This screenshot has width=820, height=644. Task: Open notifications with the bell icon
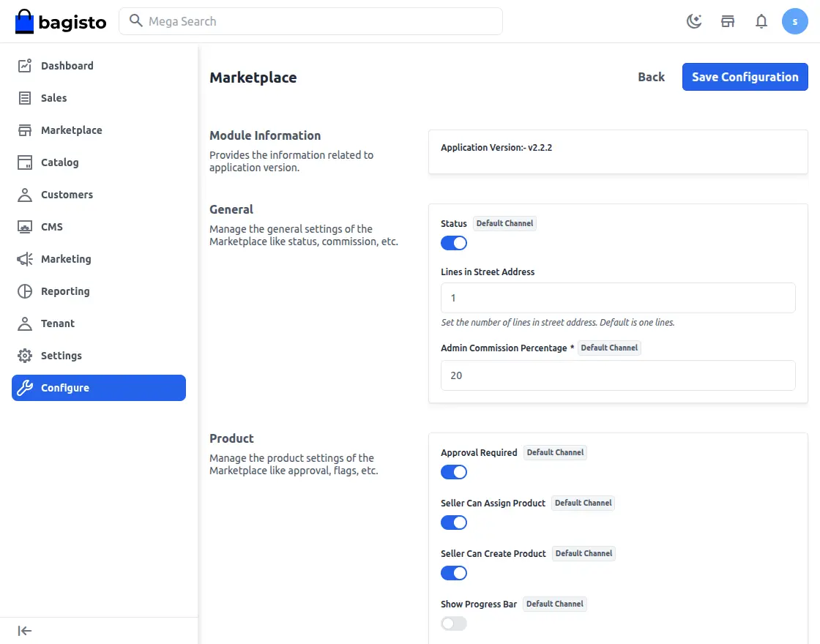tap(761, 21)
